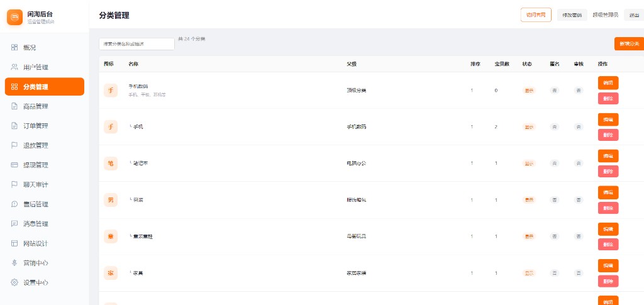Viewport: 644px width, 305px height.
Task: Click the 提现管理 card icon
Action: click(14, 165)
